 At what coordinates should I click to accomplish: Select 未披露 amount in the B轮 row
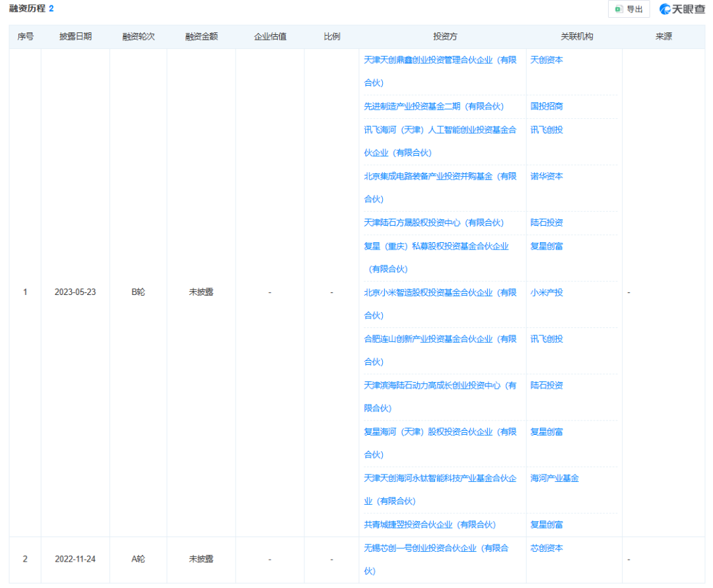pyautogui.click(x=201, y=292)
